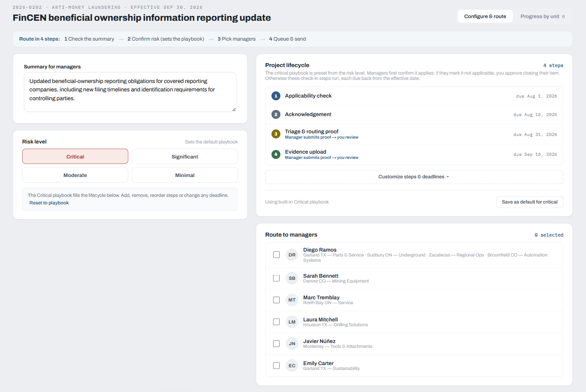Click the Using built-in Critical playbook note

point(297,202)
